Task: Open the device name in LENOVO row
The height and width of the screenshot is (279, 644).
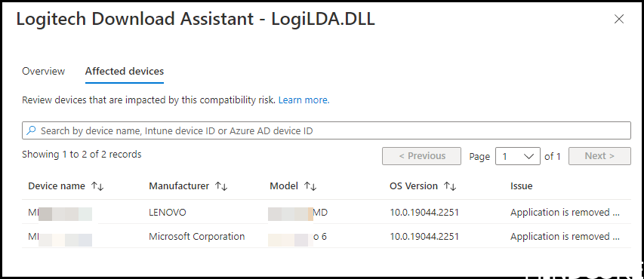Action: [x=60, y=213]
